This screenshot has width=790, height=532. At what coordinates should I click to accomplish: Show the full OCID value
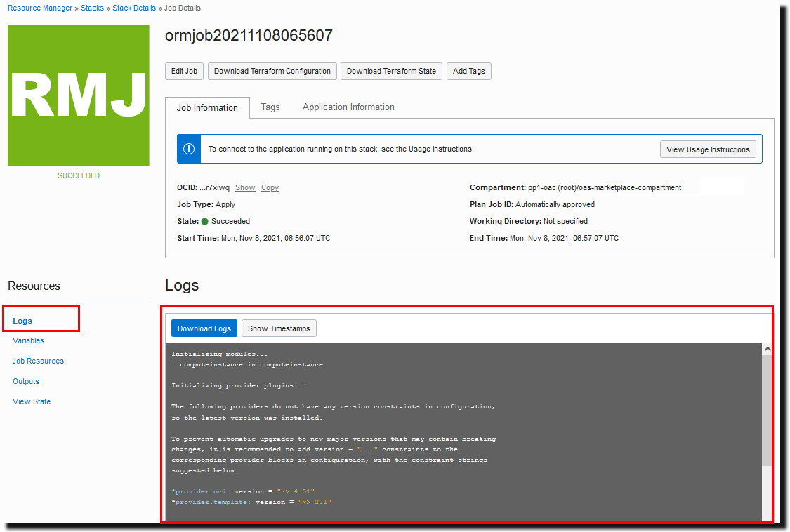click(x=245, y=187)
